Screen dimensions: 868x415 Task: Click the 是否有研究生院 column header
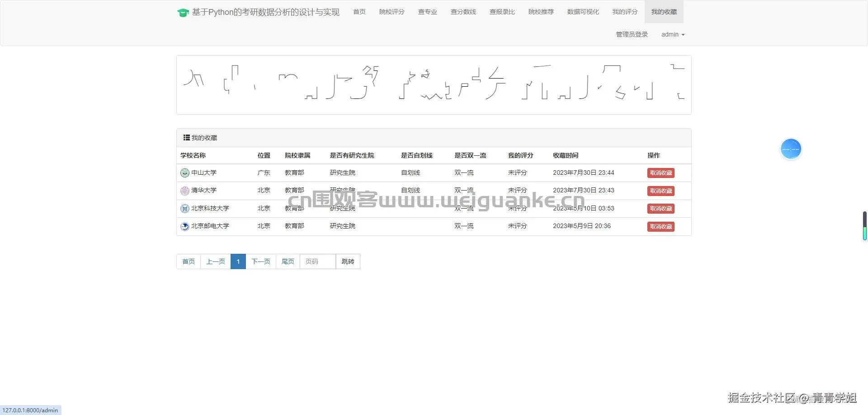click(x=352, y=155)
